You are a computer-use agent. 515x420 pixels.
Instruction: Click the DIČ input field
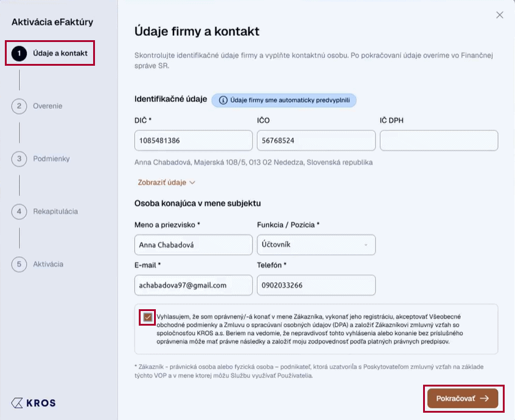pos(194,141)
